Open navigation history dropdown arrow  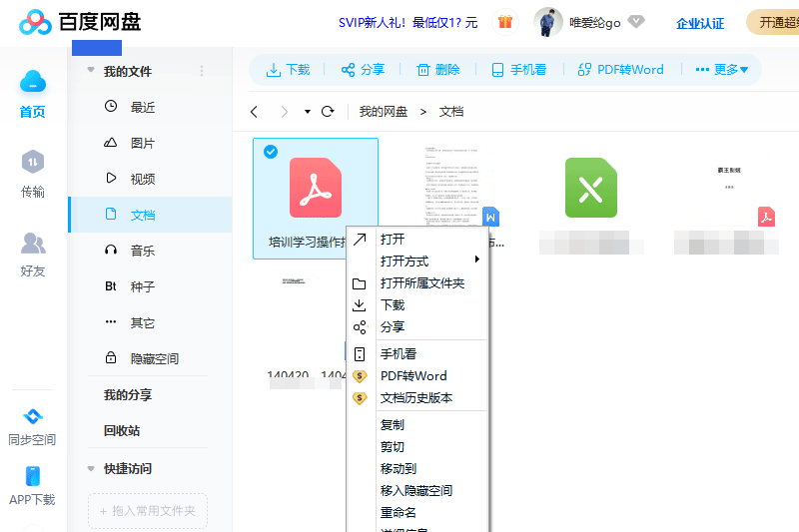point(308,112)
